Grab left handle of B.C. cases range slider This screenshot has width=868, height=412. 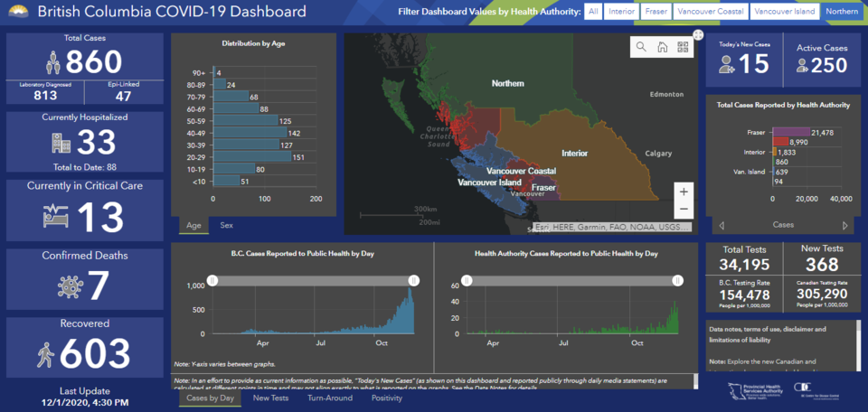(212, 281)
